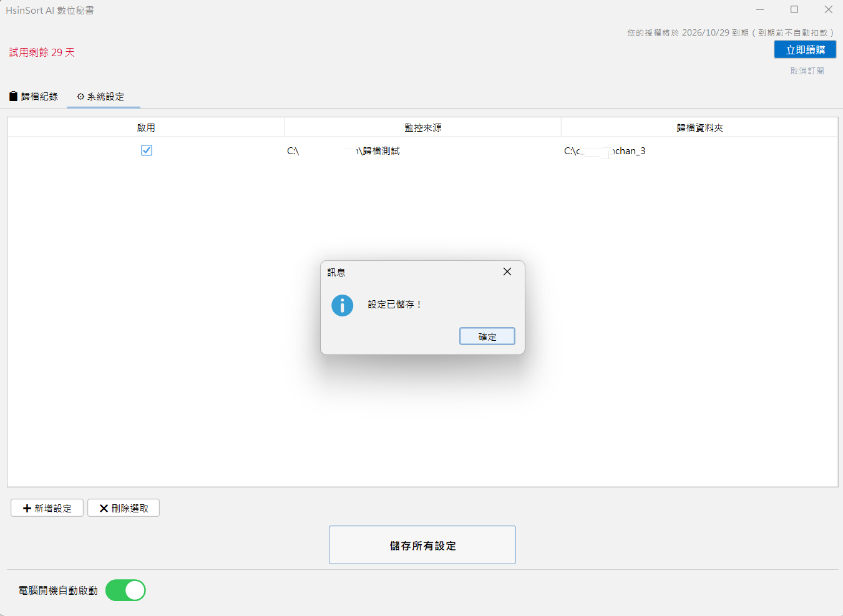Click the 啟用 column header
Screen dimensions: 843x616
click(146, 127)
